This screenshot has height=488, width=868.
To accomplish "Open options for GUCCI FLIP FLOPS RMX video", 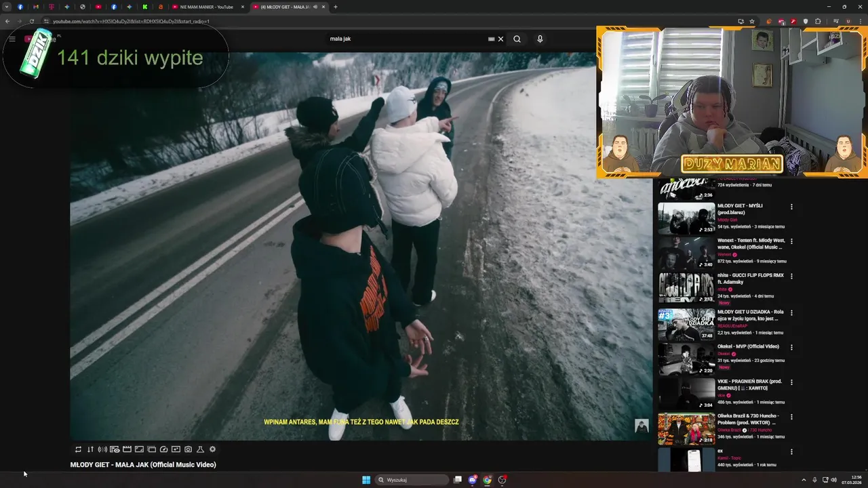I will pos(791,277).
